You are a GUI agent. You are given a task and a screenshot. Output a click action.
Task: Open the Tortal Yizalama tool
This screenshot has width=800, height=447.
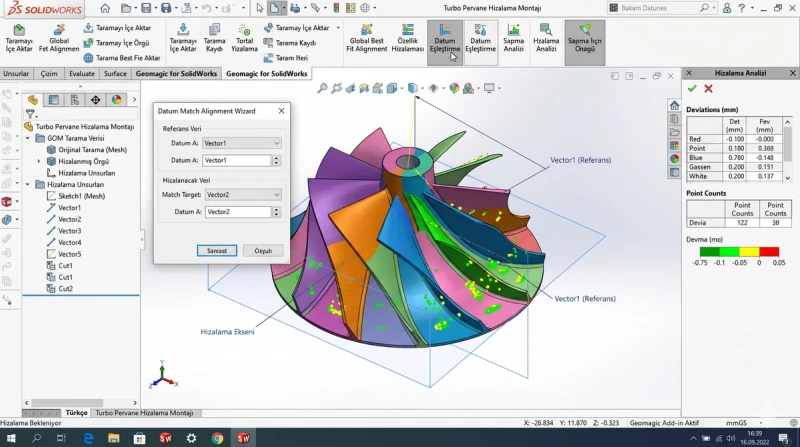pos(244,38)
